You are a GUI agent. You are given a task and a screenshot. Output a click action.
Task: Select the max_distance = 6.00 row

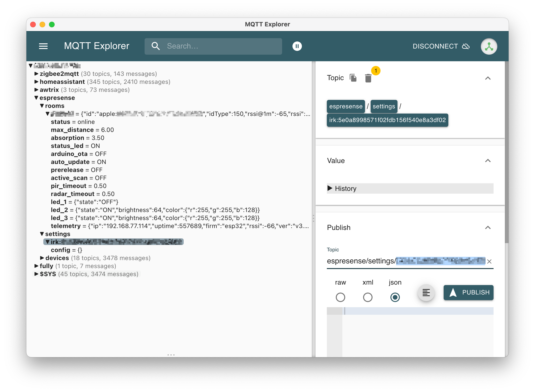tap(82, 130)
